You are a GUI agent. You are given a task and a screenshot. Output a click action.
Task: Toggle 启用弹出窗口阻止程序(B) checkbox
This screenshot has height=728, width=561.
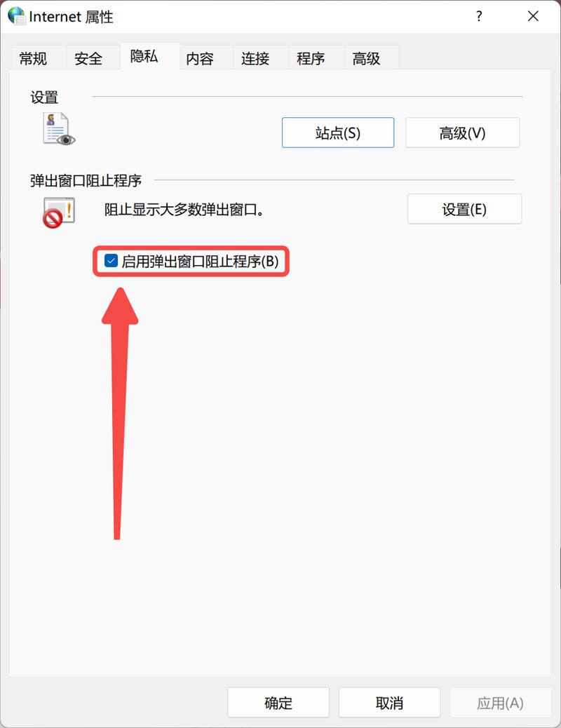(x=191, y=262)
